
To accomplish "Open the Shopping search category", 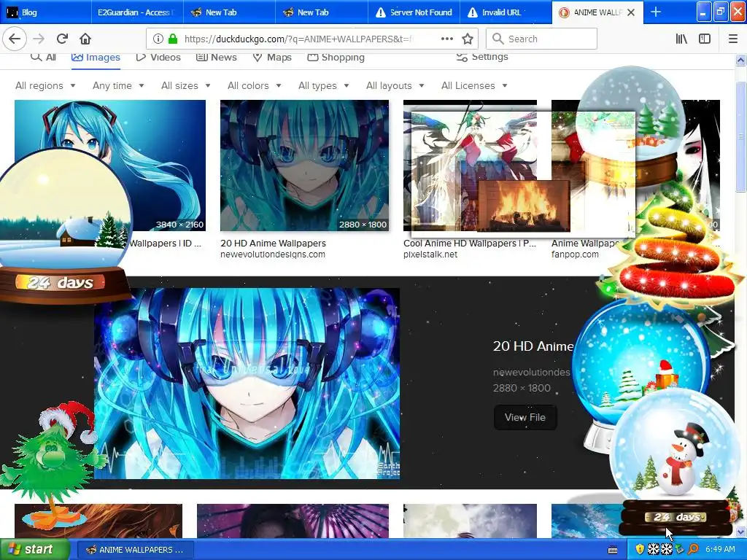I will pos(336,57).
